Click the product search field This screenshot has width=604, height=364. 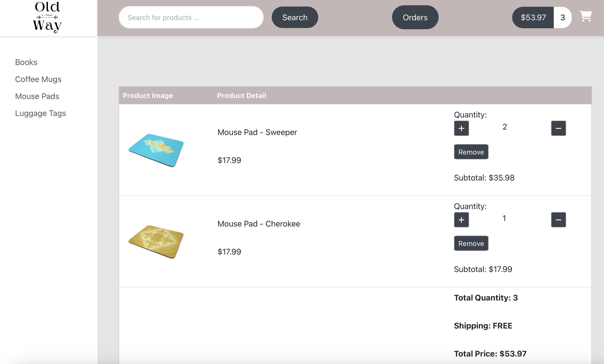click(x=191, y=17)
